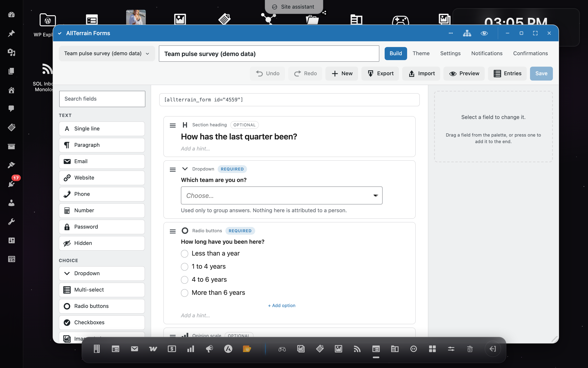Screen dimensions: 588x368
Task: Click the fullscreen expand icon in titlebar
Action: (535, 33)
